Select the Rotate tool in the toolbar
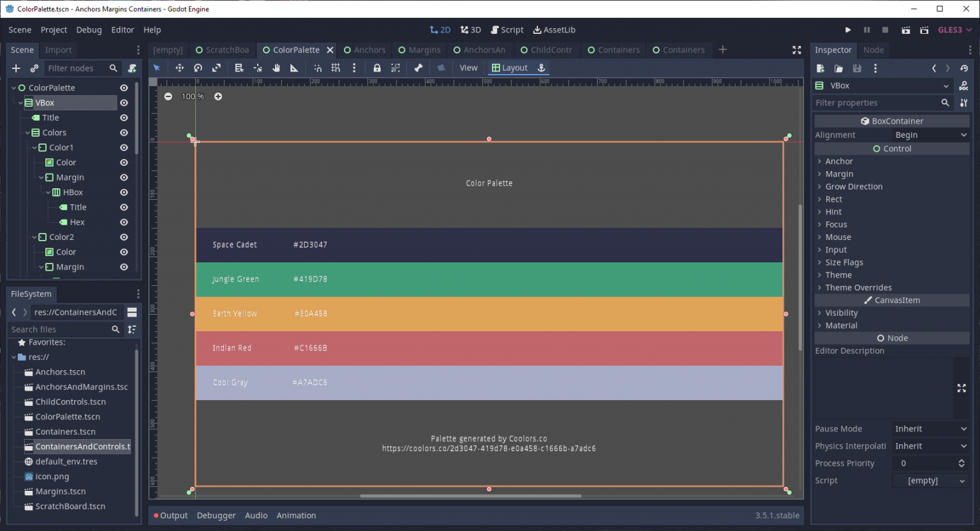This screenshot has width=980, height=531. click(198, 68)
